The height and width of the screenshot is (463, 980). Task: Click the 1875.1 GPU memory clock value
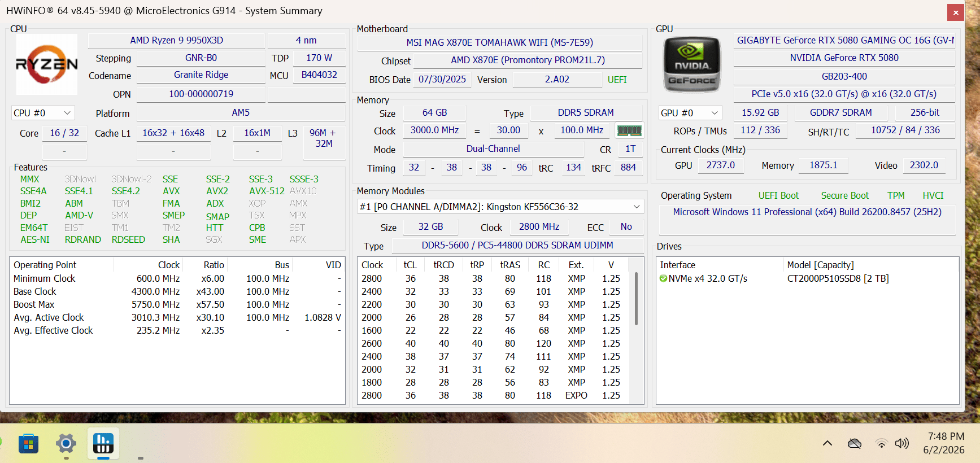[824, 165]
